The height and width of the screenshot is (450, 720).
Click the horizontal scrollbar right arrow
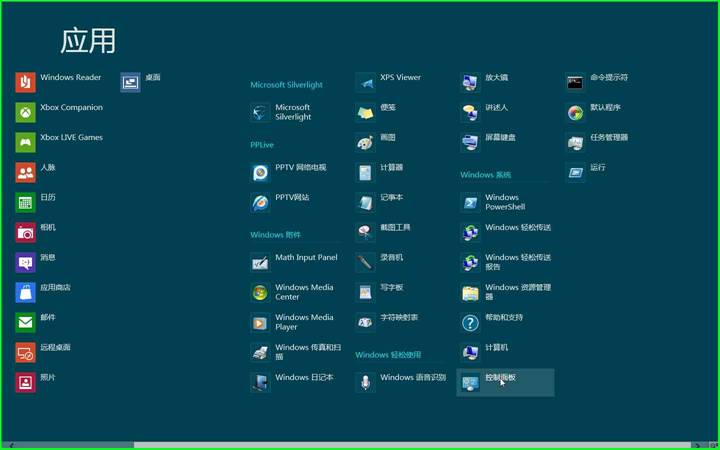[711, 444]
